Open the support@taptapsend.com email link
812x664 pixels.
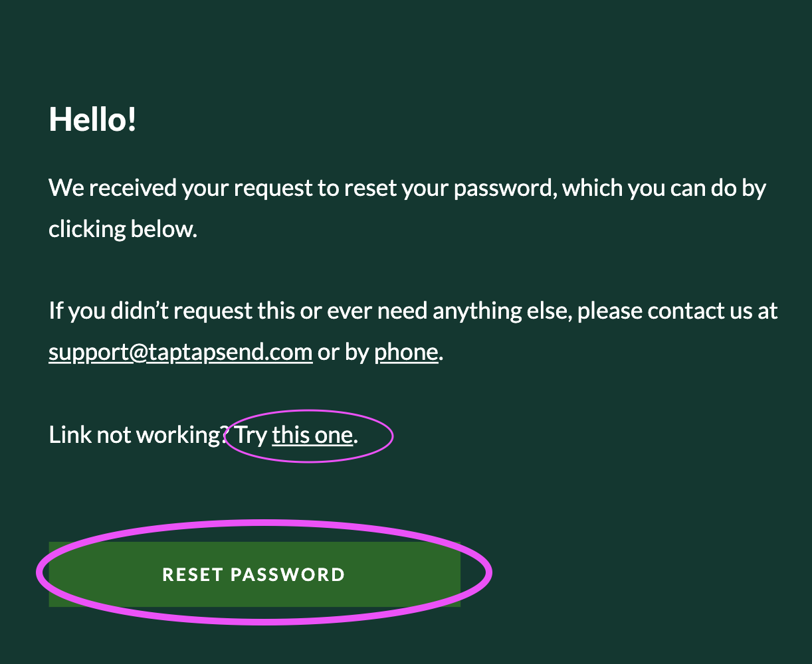tap(180, 352)
